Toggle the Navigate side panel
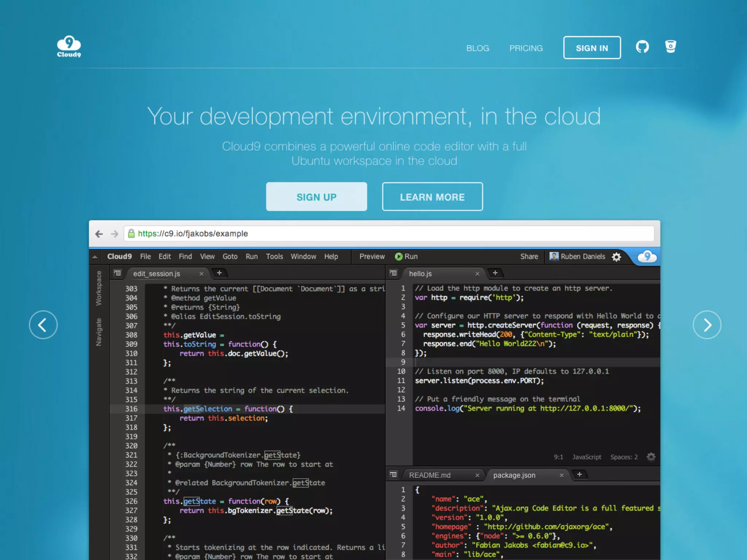The image size is (747, 560). [x=98, y=332]
